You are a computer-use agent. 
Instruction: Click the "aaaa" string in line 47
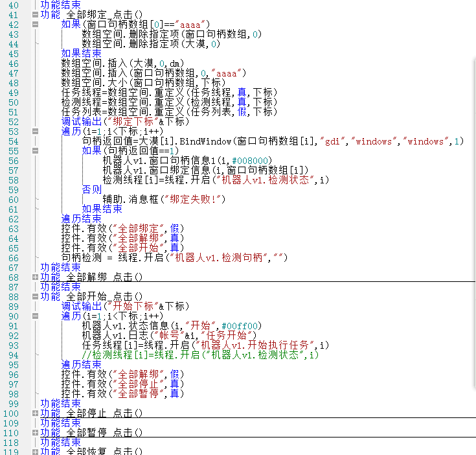click(x=226, y=73)
